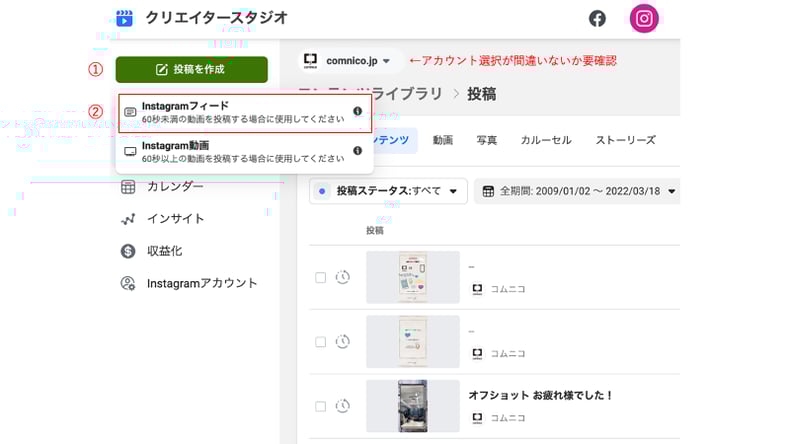
Task: Choose Instagramフィード from the create menu
Action: [245, 112]
